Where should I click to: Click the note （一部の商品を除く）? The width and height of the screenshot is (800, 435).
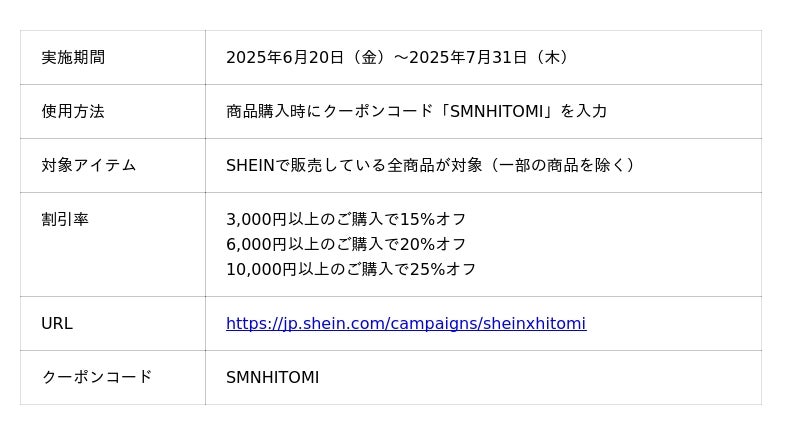coord(562,166)
